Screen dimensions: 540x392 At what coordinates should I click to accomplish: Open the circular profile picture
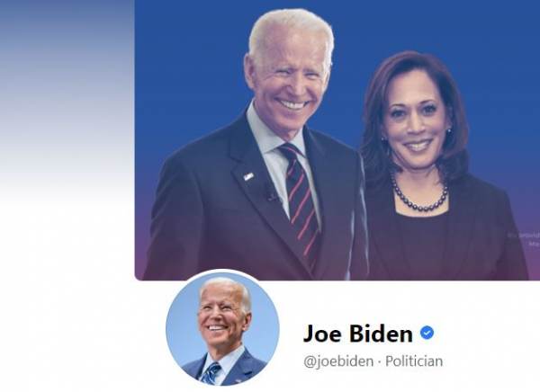[222, 327]
